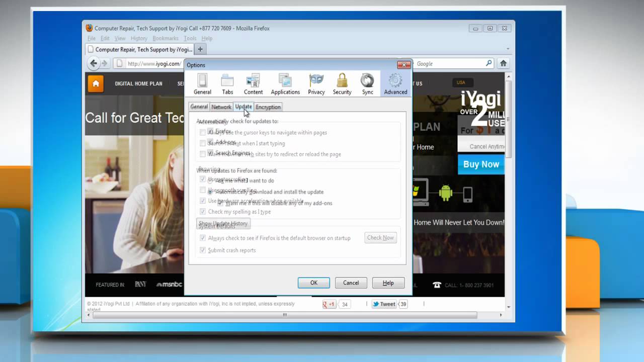The width and height of the screenshot is (644, 362).
Task: Toggle the Add-ons updates checkbox
Action: click(x=210, y=142)
